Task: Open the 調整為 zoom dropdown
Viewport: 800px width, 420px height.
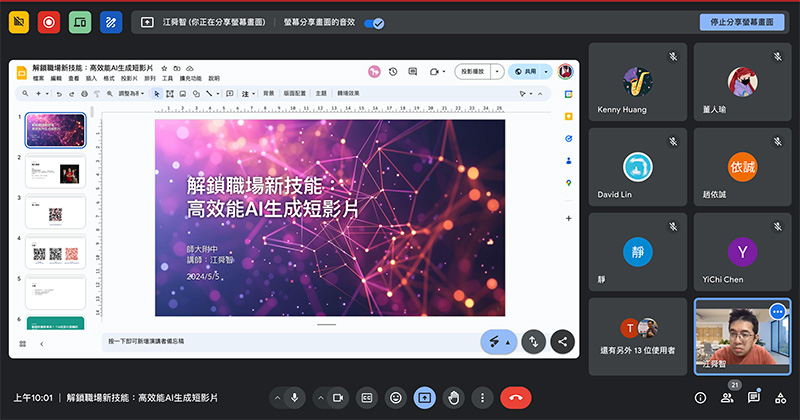Action: pos(132,94)
